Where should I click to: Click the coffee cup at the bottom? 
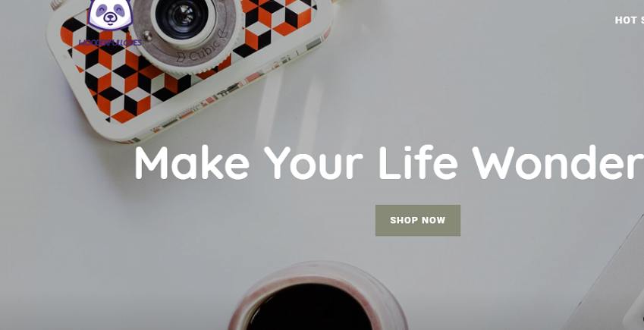click(x=317, y=298)
